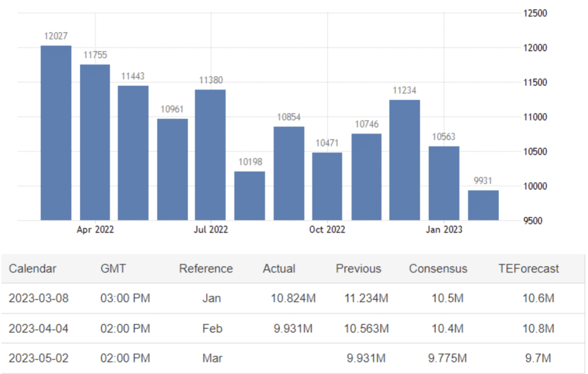
Task: Click the 9.775M consensus value
Action: tap(447, 358)
